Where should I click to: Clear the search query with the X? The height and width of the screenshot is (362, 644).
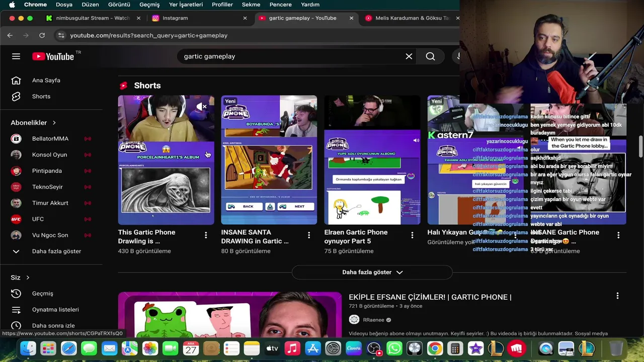[x=409, y=56]
